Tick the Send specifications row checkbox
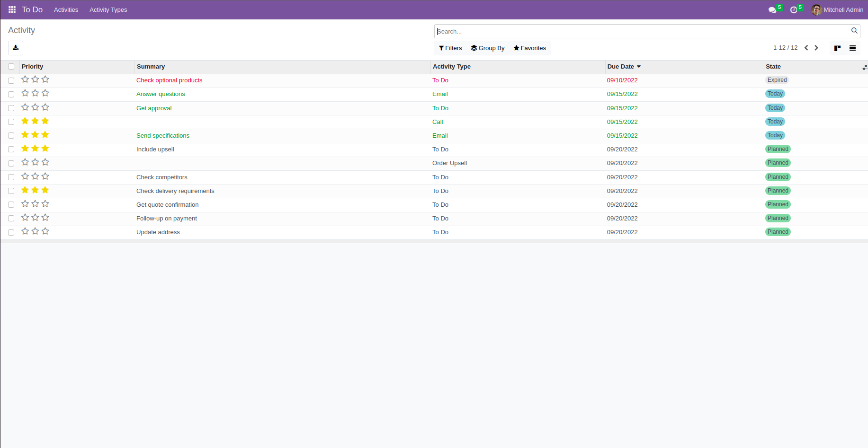The image size is (868, 448). [x=11, y=136]
